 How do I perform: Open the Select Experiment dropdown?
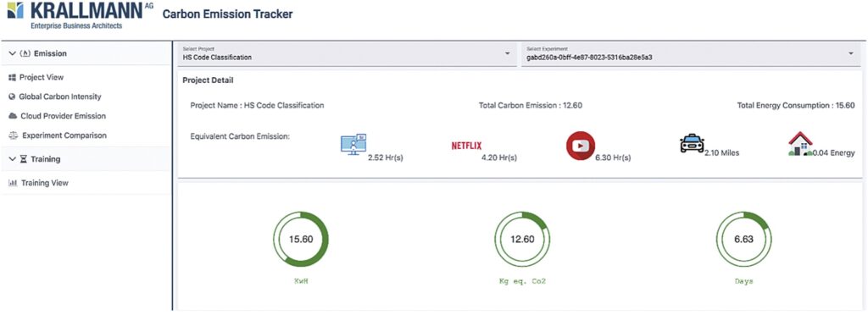coord(692,54)
